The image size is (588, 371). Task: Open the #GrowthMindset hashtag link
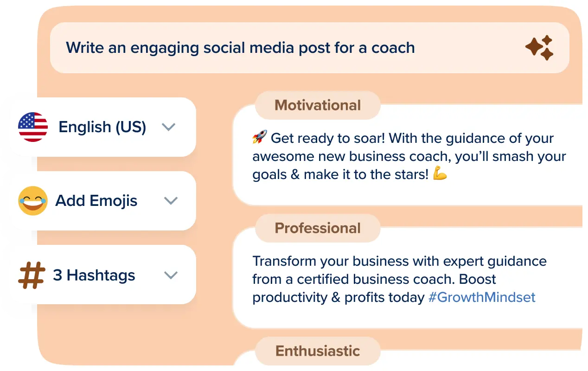coord(481,297)
